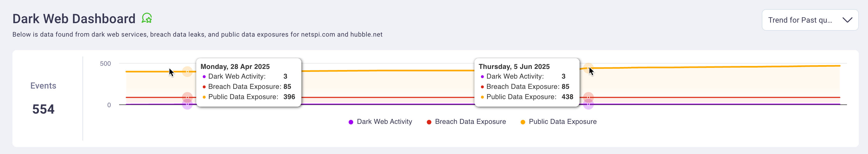Select the orange data point on 28 Apr
The width and height of the screenshot is (868, 154).
pyautogui.click(x=187, y=72)
